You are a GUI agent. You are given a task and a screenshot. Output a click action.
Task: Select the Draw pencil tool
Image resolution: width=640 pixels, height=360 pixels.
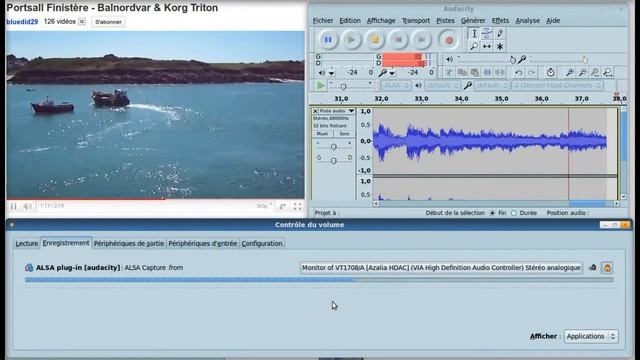click(500, 34)
